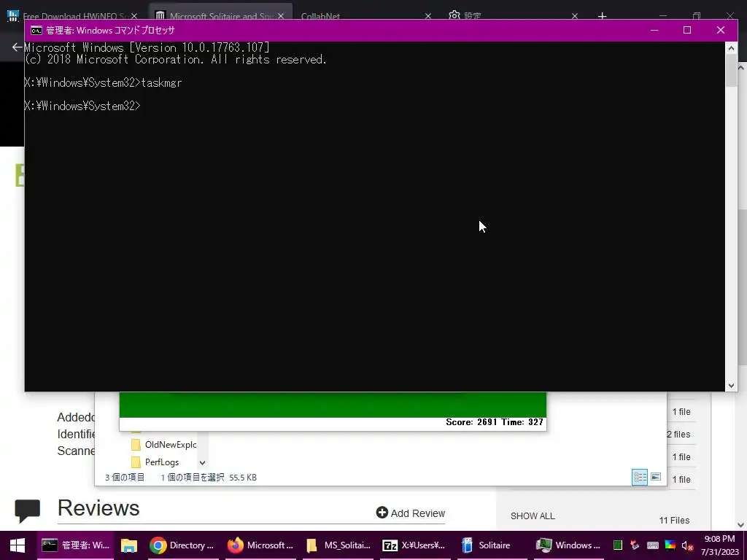
Task: Open the keyboard input tray icon
Action: coord(652,545)
